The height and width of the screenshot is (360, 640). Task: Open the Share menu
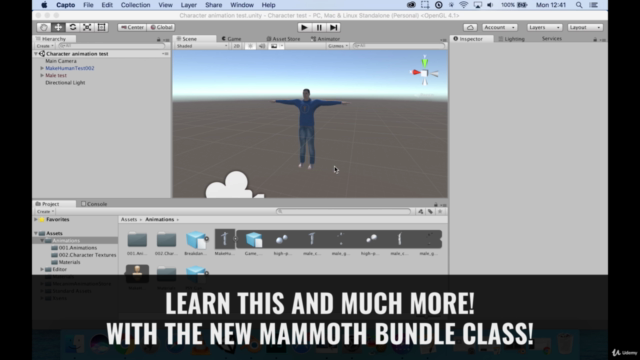[213, 5]
